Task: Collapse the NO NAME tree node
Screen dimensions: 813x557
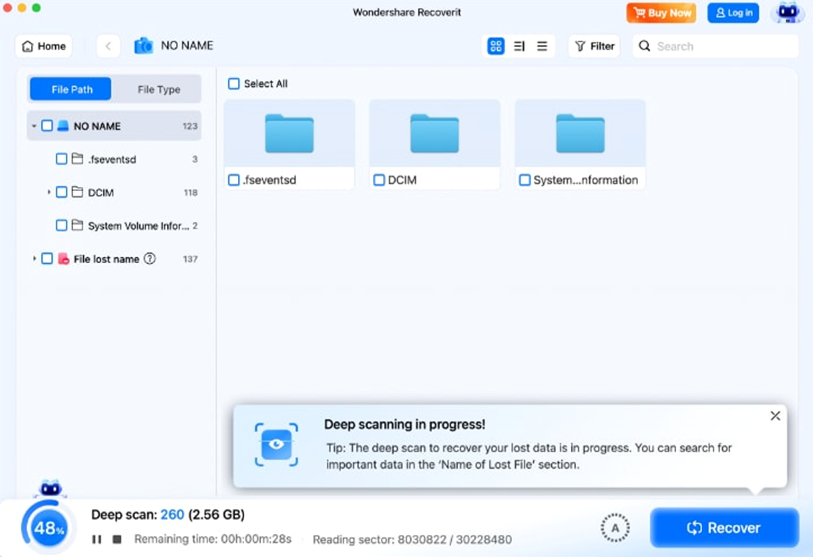Action: 34,126
